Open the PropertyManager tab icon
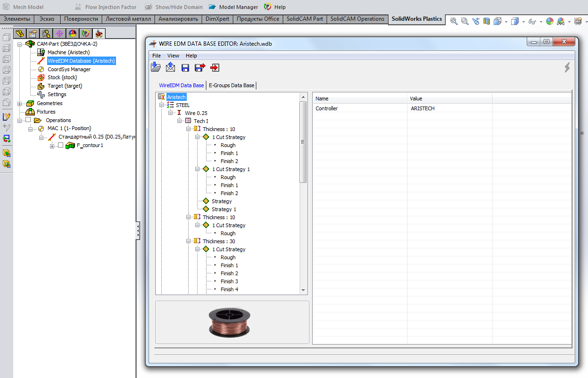Screen dimensions: 588x378 pyautogui.click(x=33, y=33)
